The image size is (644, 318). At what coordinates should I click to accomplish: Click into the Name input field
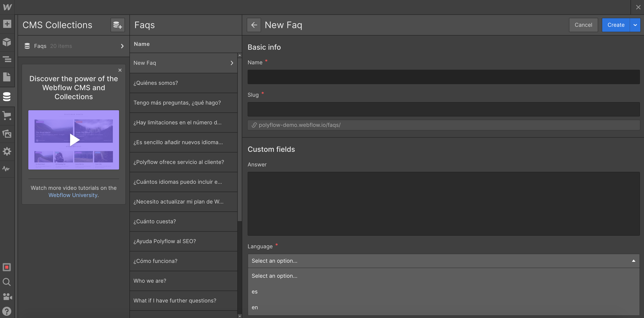(444, 77)
